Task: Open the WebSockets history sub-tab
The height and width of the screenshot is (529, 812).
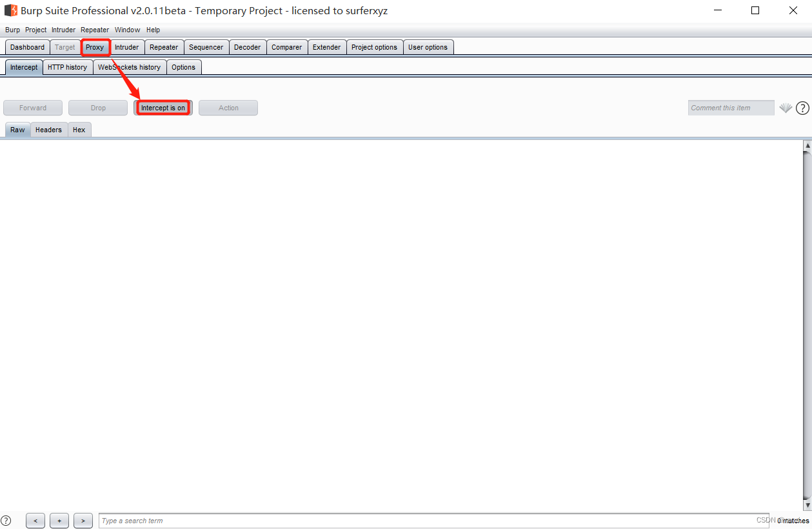Action: click(x=130, y=67)
